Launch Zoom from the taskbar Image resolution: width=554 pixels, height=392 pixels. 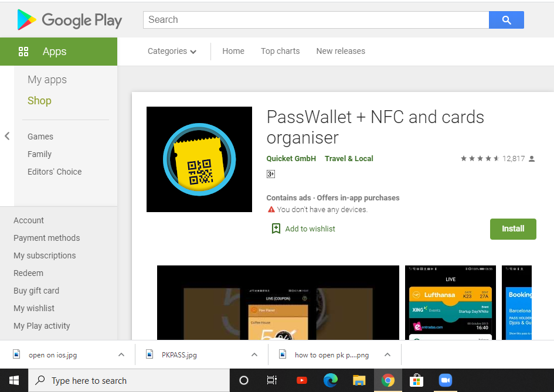(446, 380)
